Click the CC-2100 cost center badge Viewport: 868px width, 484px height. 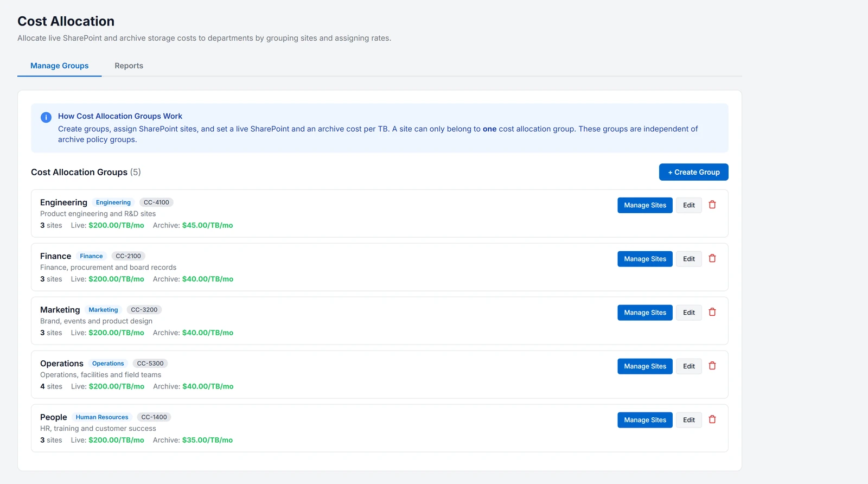point(128,256)
